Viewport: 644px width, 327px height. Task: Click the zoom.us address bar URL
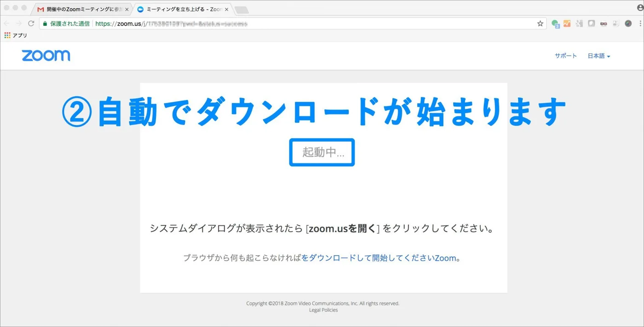click(x=171, y=23)
